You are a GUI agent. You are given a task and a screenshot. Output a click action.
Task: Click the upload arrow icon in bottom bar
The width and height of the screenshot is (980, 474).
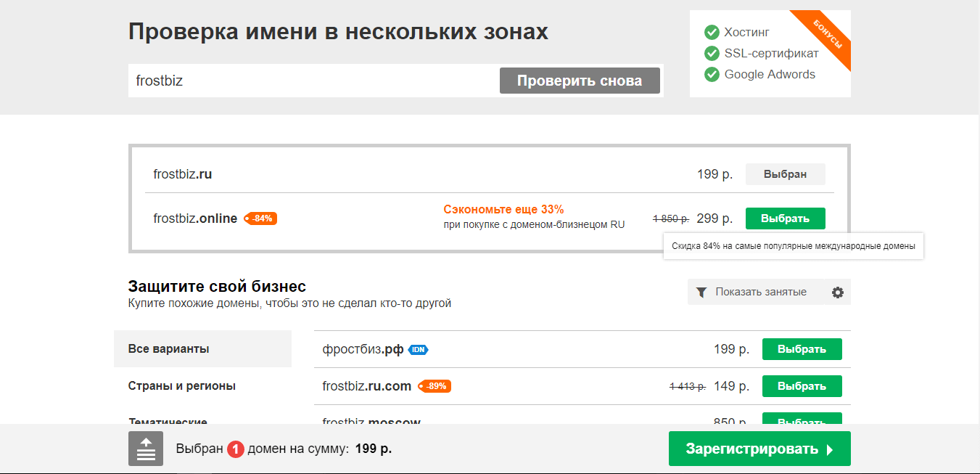[x=146, y=449]
